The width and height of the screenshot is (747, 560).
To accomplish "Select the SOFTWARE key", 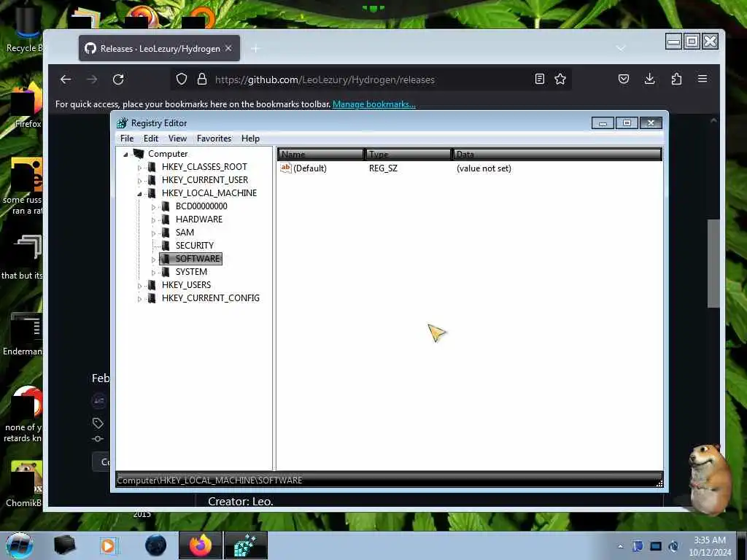I will 197,259.
